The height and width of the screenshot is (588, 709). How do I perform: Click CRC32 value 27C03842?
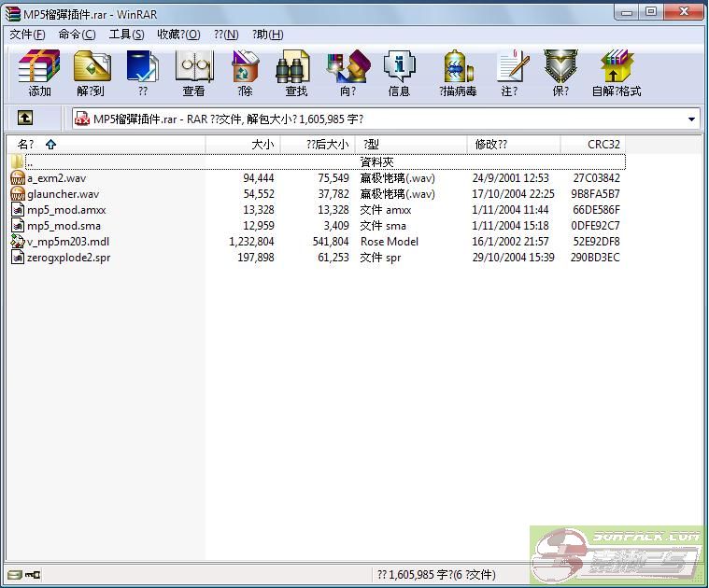point(596,178)
